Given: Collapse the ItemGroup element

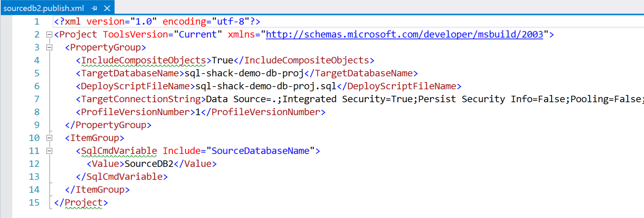Looking at the screenshot, I should (49, 138).
